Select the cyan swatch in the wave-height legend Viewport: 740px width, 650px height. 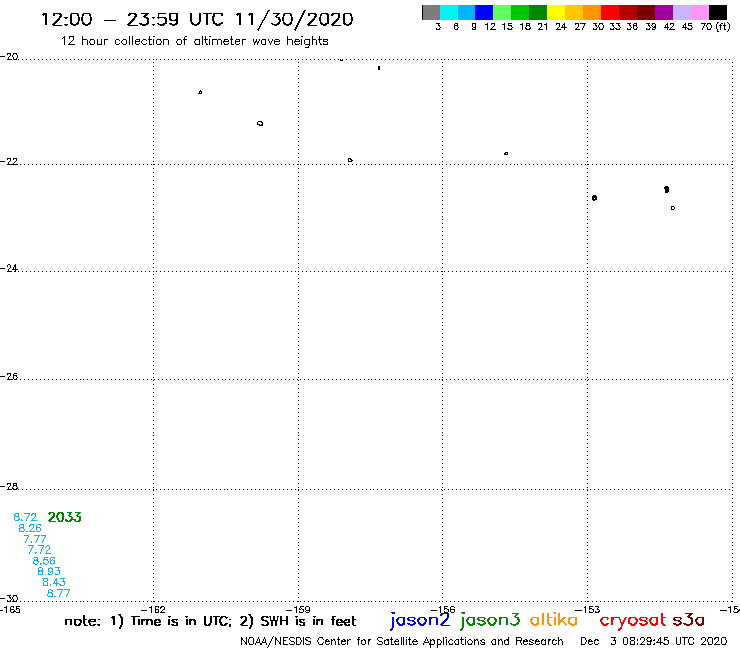click(x=448, y=12)
